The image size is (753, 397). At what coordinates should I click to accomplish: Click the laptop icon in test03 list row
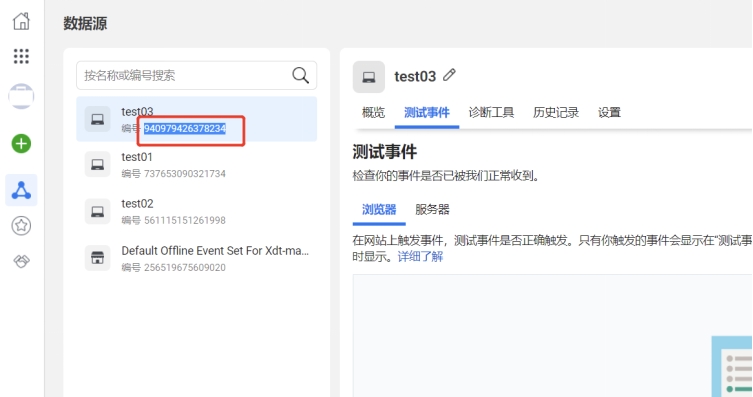pyautogui.click(x=97, y=119)
